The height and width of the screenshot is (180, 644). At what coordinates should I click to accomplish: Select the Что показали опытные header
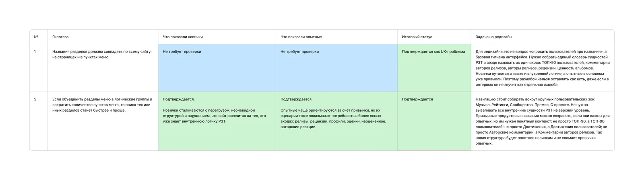click(336, 37)
